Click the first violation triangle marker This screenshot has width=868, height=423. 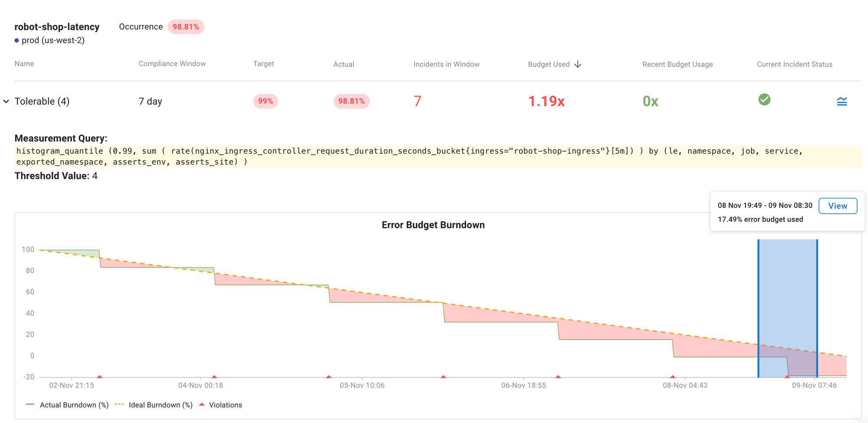(x=99, y=377)
